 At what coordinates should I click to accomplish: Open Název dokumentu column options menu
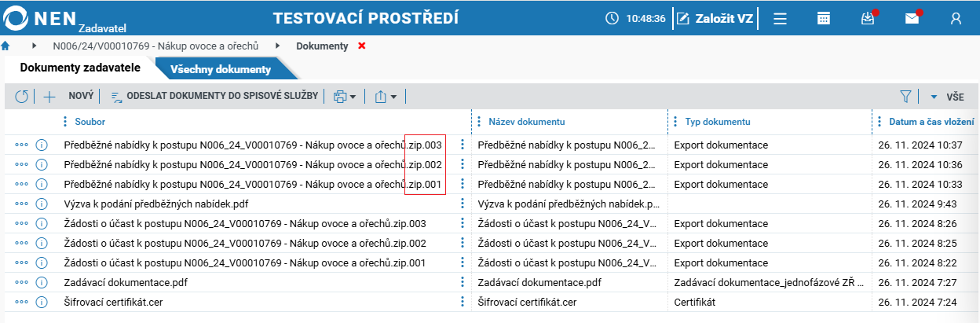tap(479, 122)
